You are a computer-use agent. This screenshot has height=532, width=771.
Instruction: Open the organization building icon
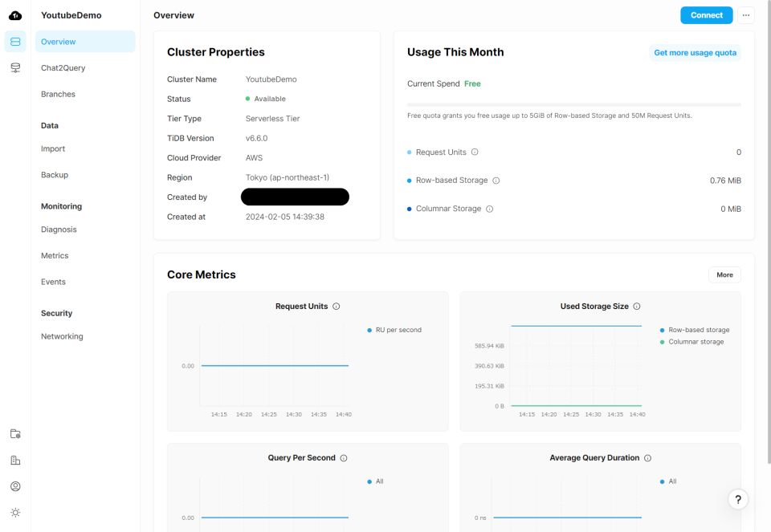15,461
